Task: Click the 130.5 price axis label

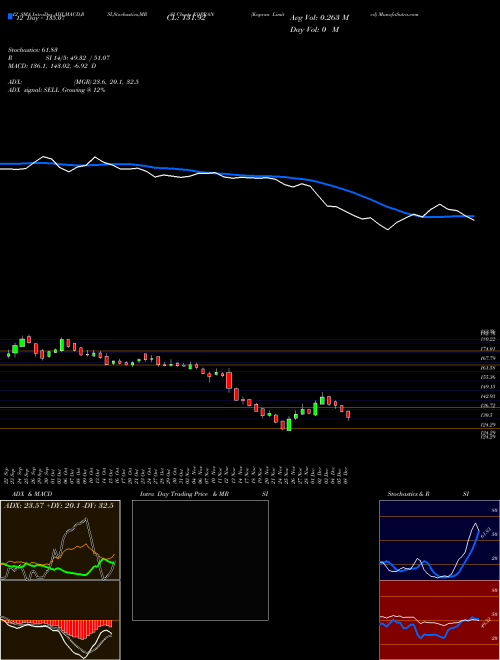Action: (x=487, y=415)
